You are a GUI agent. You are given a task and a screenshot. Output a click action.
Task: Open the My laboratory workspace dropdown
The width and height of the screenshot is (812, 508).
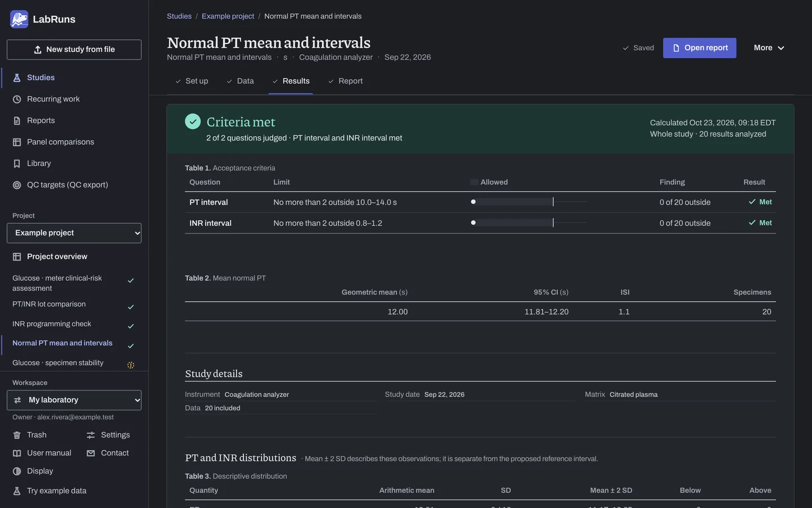[x=74, y=400]
